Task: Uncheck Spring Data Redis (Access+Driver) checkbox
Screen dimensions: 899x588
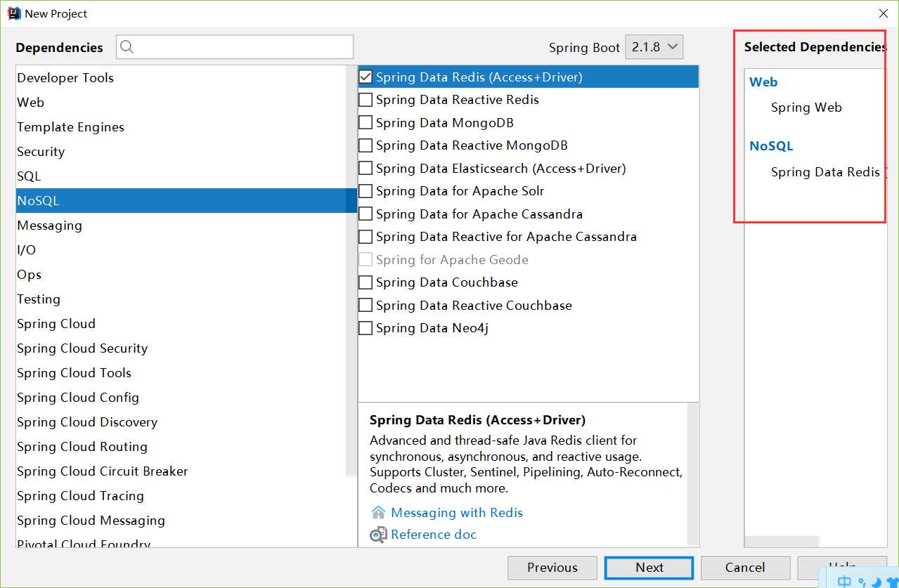Action: (x=366, y=77)
